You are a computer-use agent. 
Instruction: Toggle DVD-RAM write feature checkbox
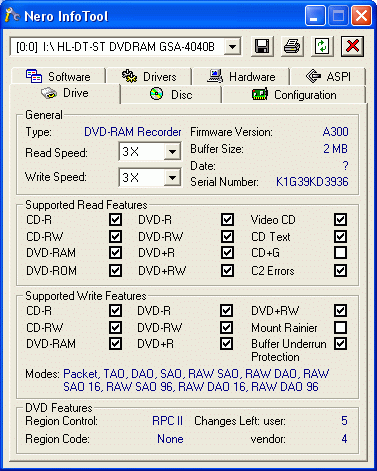pos(115,344)
